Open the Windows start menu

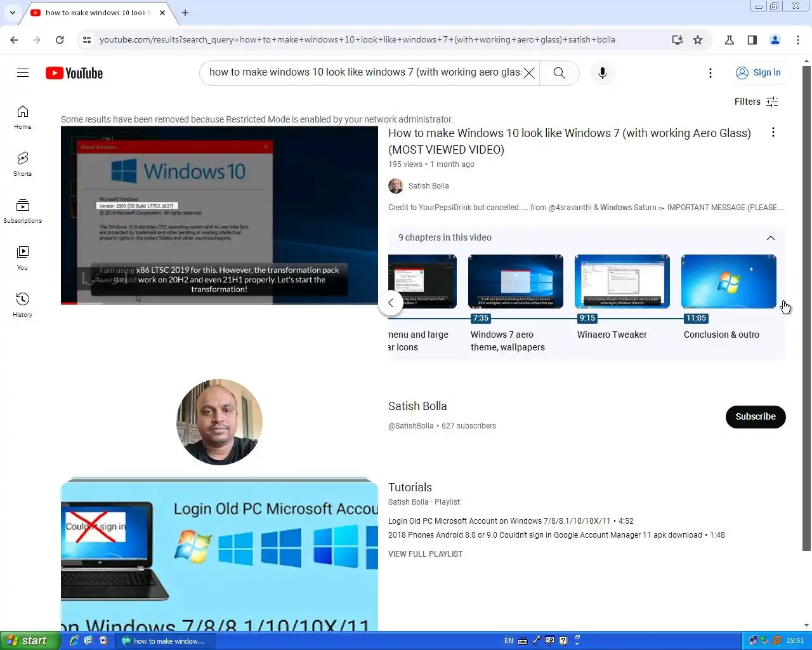point(30,640)
